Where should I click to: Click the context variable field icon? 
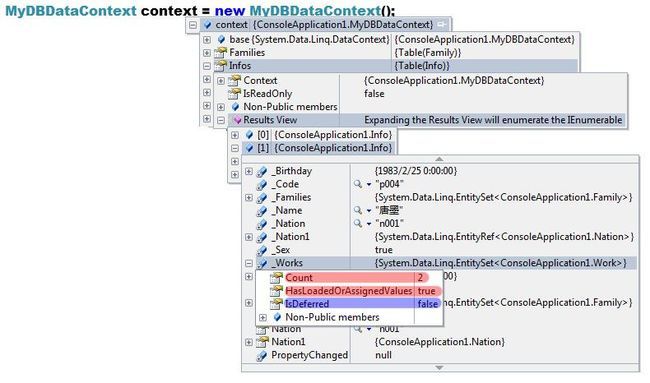pyautogui.click(x=208, y=25)
